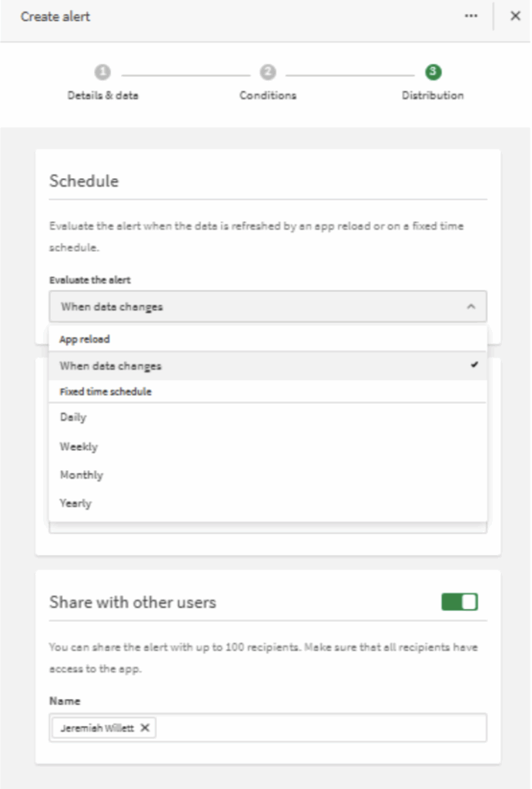Image resolution: width=532 pixels, height=789 pixels.
Task: Click the dropdown chevron arrow
Action: tap(470, 307)
